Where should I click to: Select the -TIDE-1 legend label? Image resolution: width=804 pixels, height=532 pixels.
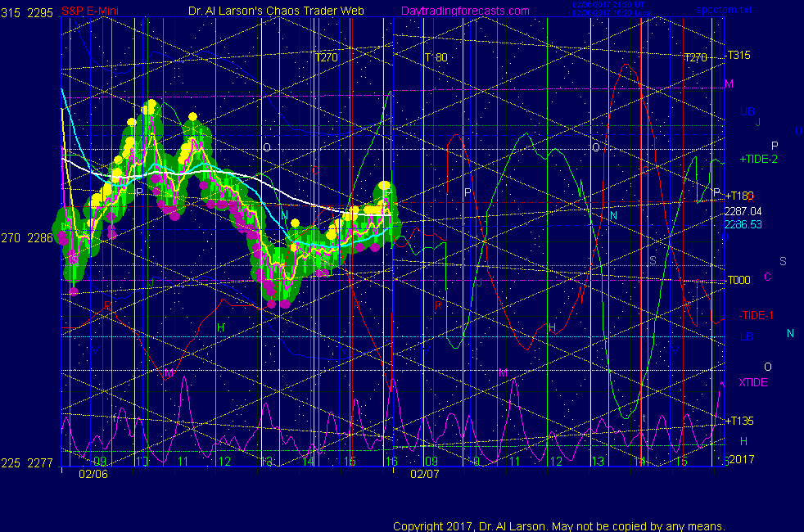(757, 316)
